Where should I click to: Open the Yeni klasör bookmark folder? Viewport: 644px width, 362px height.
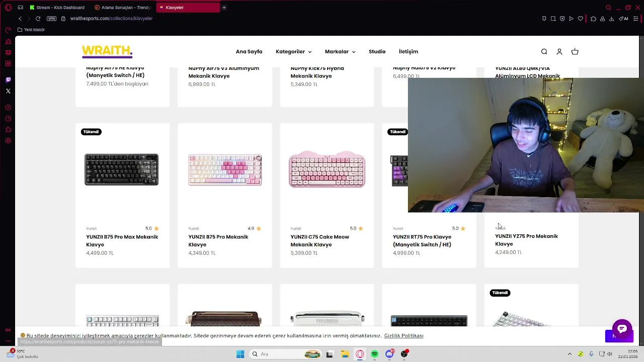tap(31, 30)
